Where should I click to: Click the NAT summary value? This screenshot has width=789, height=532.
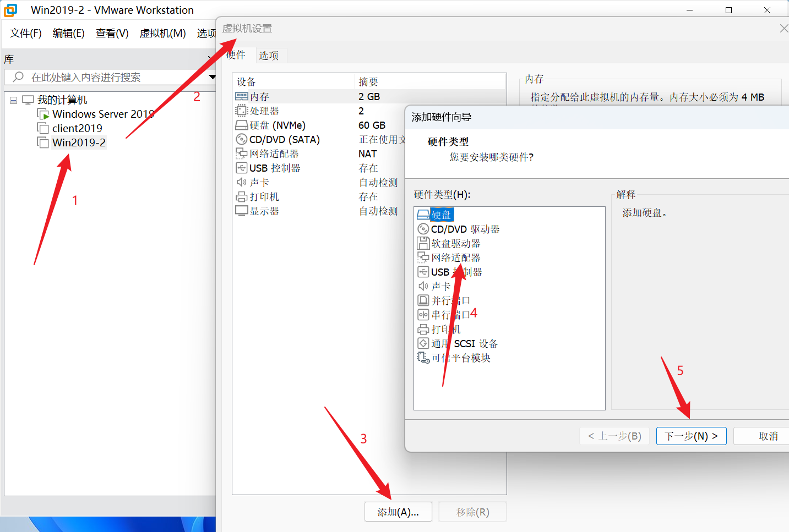[x=368, y=154]
